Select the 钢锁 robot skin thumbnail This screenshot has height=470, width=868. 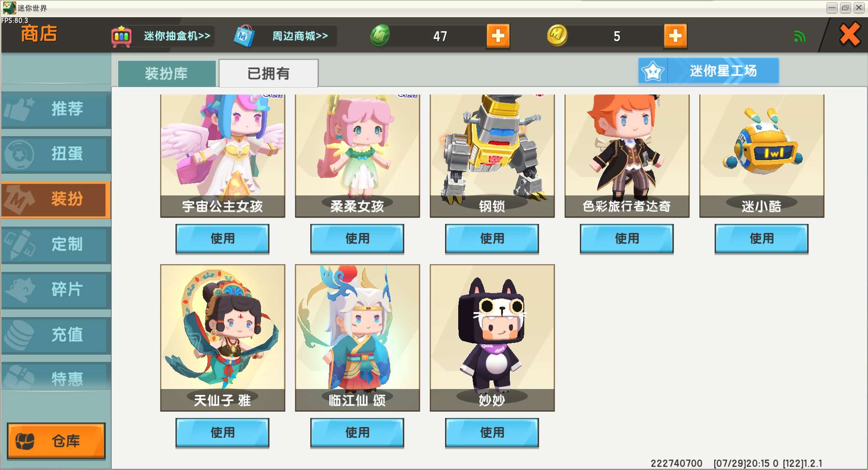tap(492, 156)
